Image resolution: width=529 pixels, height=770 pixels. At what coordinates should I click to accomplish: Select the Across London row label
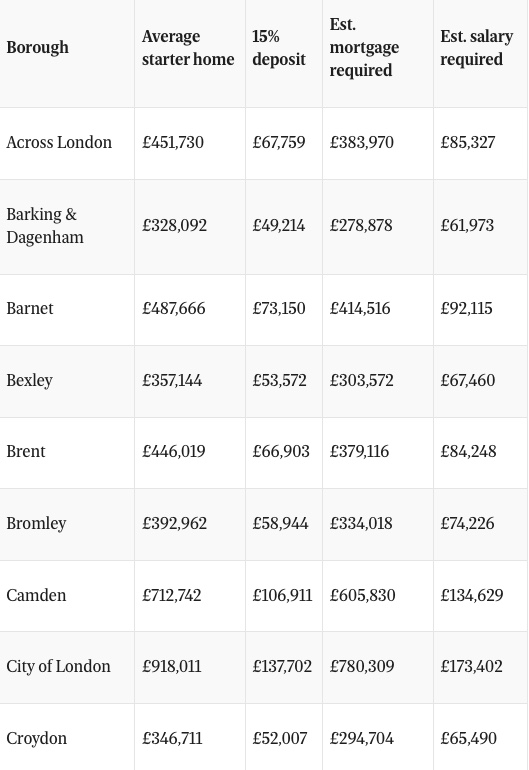point(59,142)
